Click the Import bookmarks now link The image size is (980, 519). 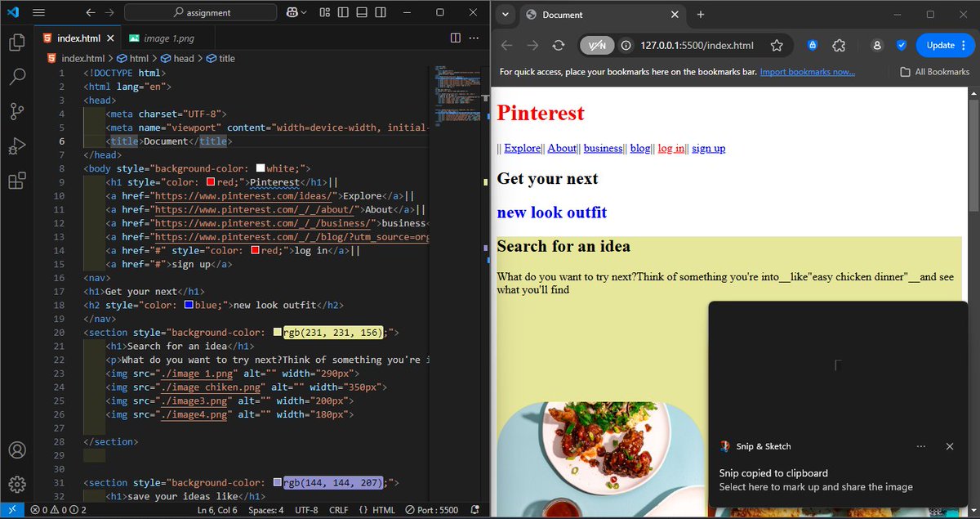(x=808, y=72)
